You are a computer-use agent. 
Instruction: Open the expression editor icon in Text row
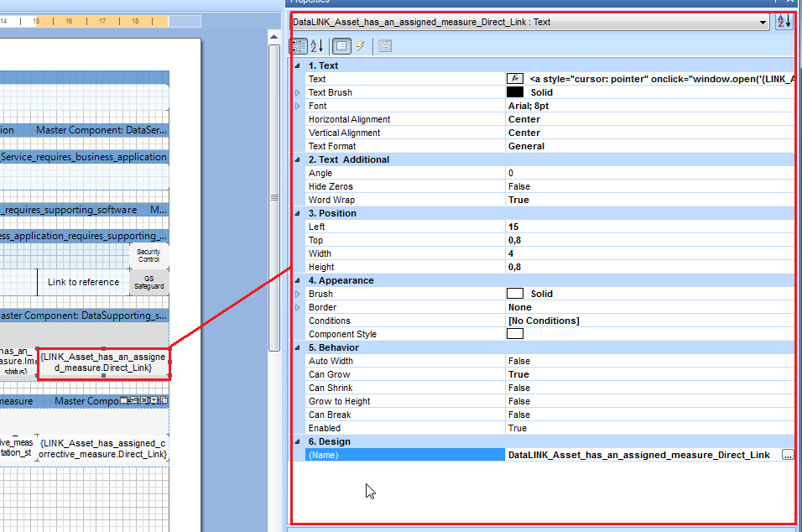point(515,79)
